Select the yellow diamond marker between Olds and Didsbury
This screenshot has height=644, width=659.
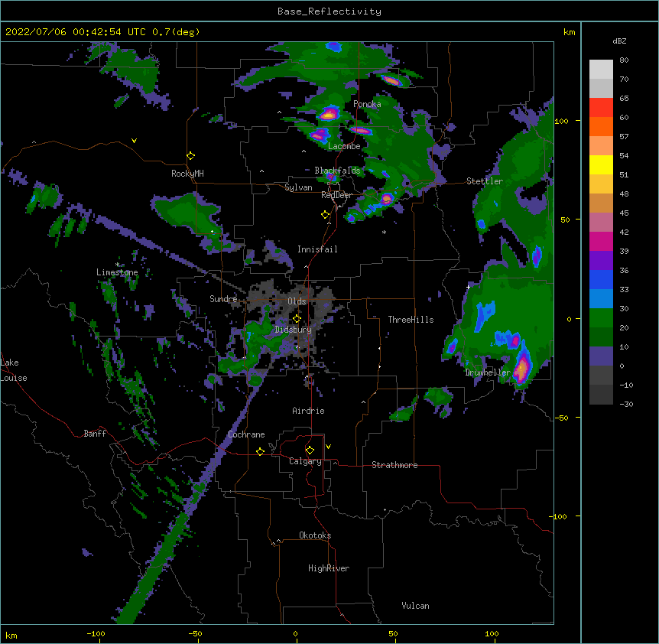click(297, 319)
